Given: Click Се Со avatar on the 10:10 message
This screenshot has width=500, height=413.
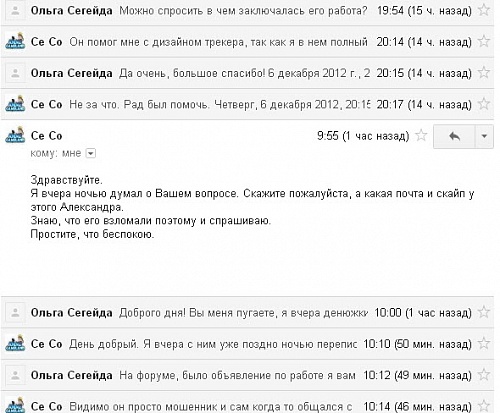Looking at the screenshot, I should pos(15,343).
